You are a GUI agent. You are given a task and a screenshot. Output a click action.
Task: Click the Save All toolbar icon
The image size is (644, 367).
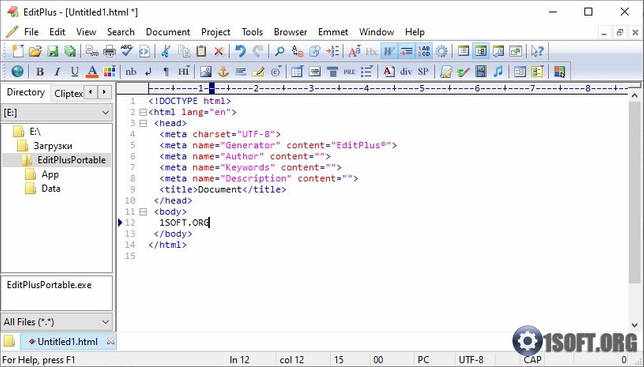pos(70,51)
